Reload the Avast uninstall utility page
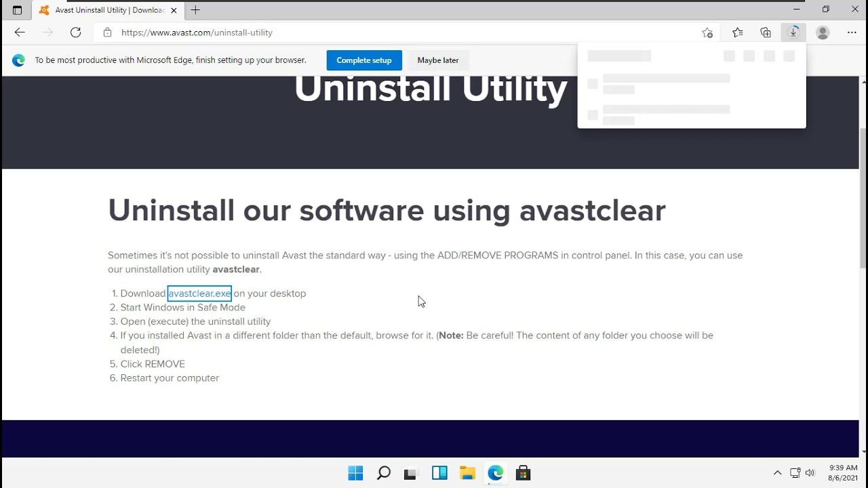Screen dimensions: 868x488 pyautogui.click(x=76, y=33)
